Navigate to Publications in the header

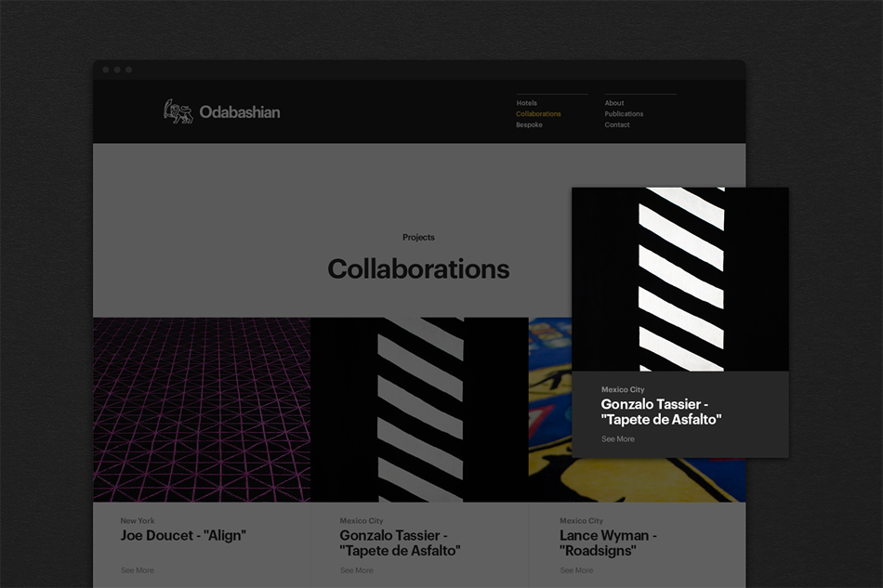point(624,114)
